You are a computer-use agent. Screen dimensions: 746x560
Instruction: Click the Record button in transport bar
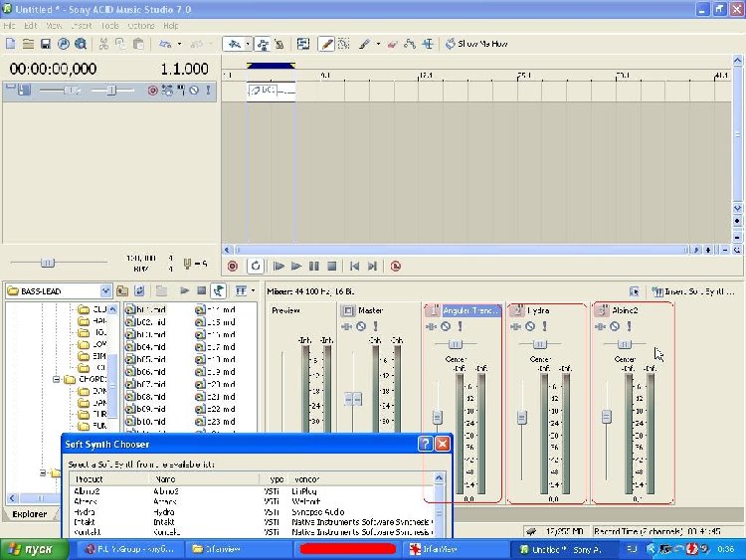click(x=233, y=266)
